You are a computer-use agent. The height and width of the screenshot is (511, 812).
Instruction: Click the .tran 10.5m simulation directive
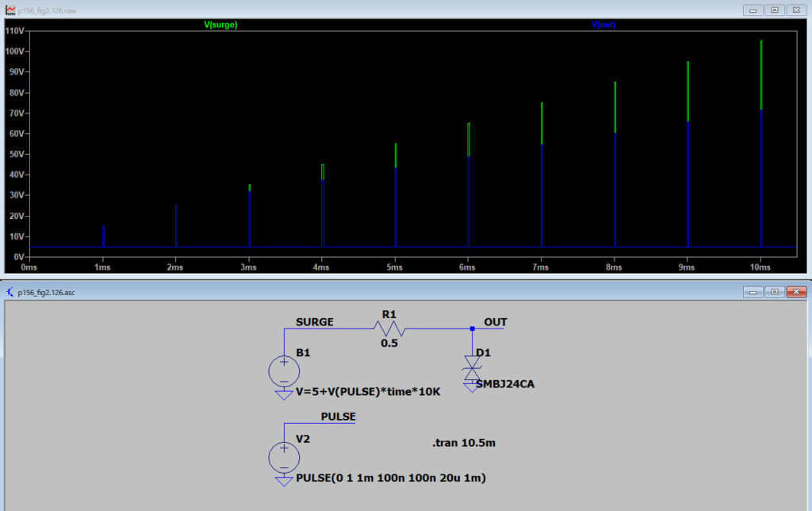464,443
